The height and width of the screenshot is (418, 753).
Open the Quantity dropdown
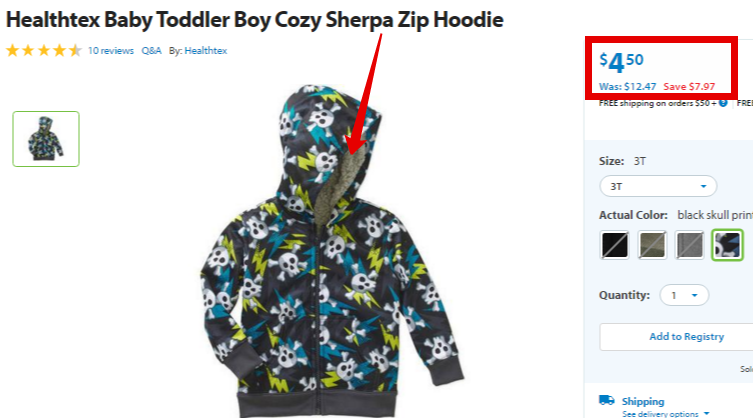pos(684,295)
